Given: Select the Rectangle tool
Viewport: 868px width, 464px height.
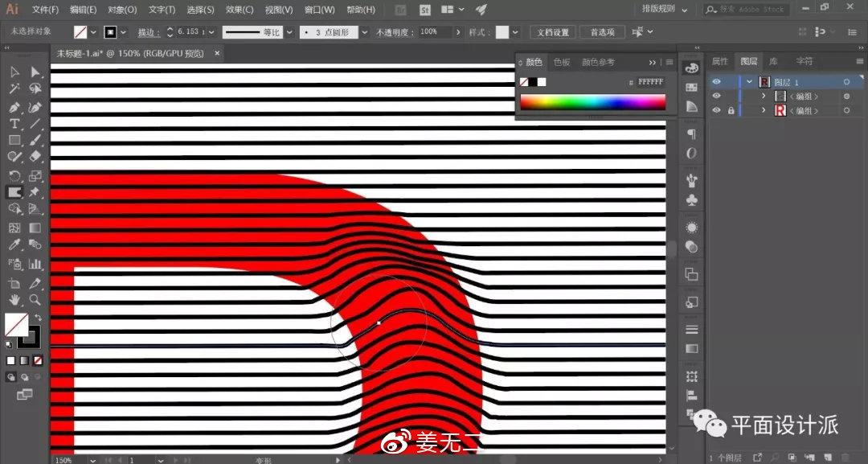Looking at the screenshot, I should point(14,140).
